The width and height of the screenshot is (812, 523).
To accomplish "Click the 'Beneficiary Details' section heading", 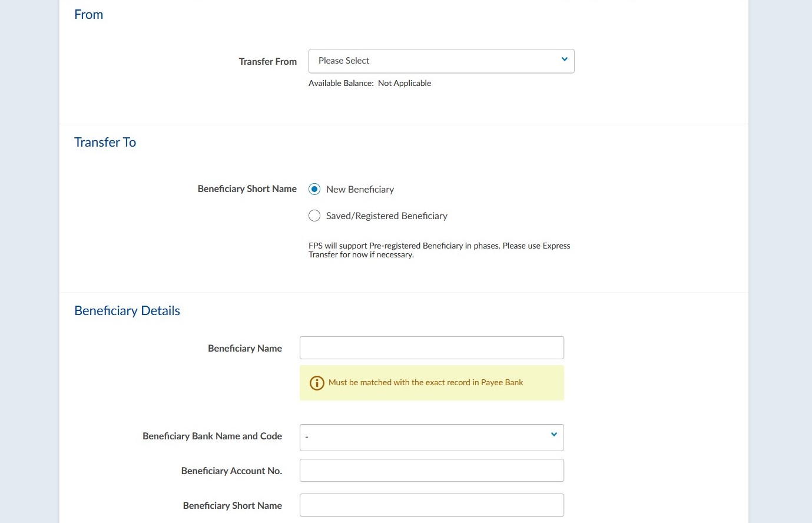I will click(x=127, y=311).
